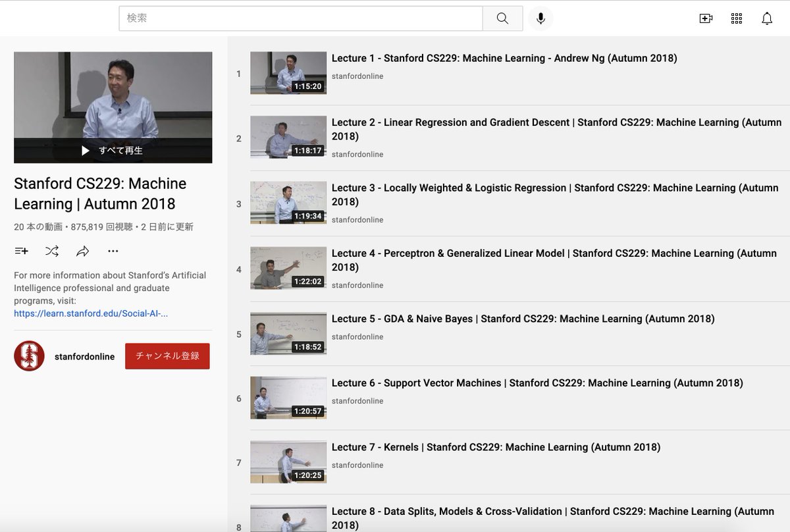Subscribe with チャンネル登録 button
This screenshot has height=532, width=790.
click(x=167, y=356)
